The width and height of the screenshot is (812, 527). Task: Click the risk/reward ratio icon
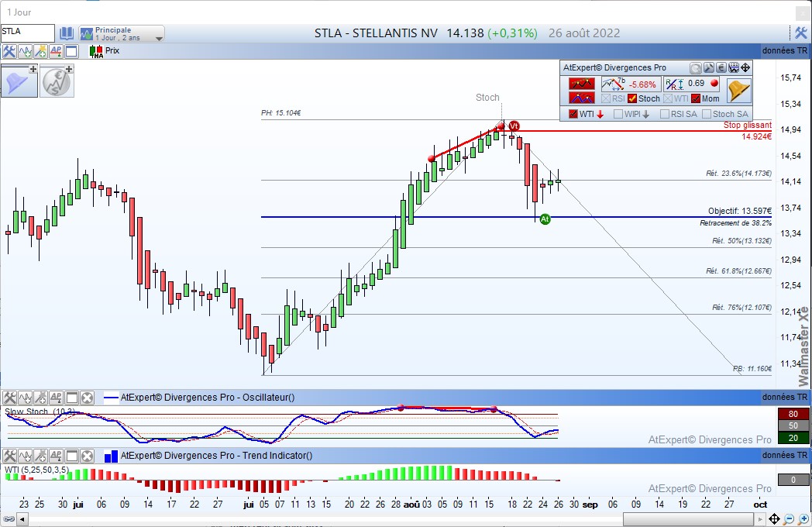[x=675, y=84]
